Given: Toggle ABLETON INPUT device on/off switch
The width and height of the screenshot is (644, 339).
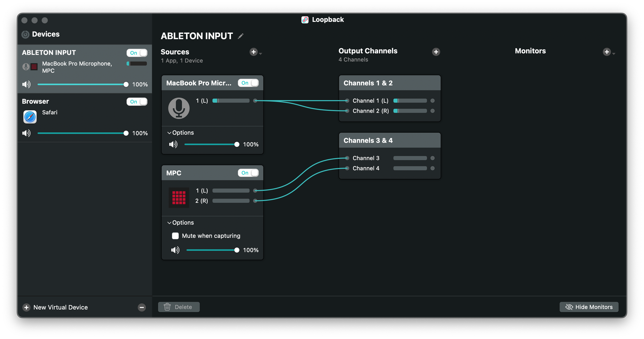Looking at the screenshot, I should 137,53.
